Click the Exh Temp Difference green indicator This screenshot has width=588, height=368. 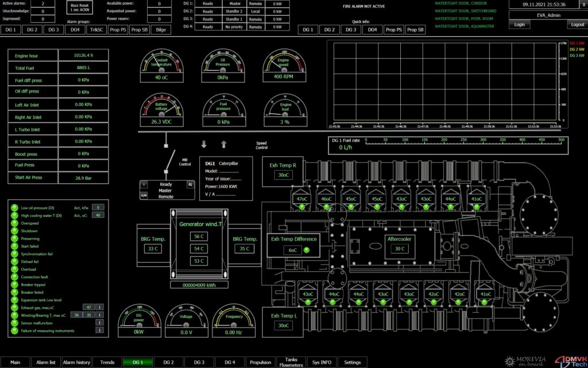306,250
